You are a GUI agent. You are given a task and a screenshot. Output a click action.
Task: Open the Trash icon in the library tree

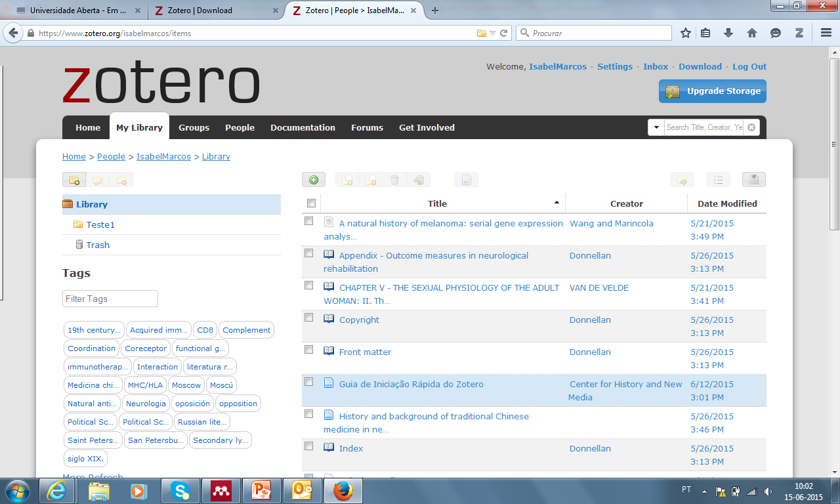79,245
